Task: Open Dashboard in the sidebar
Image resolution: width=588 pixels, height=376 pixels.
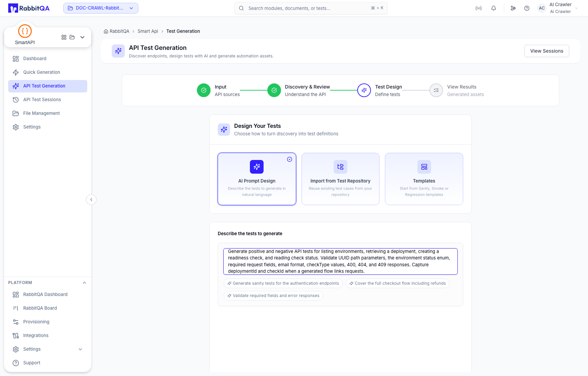Action: click(48, 59)
